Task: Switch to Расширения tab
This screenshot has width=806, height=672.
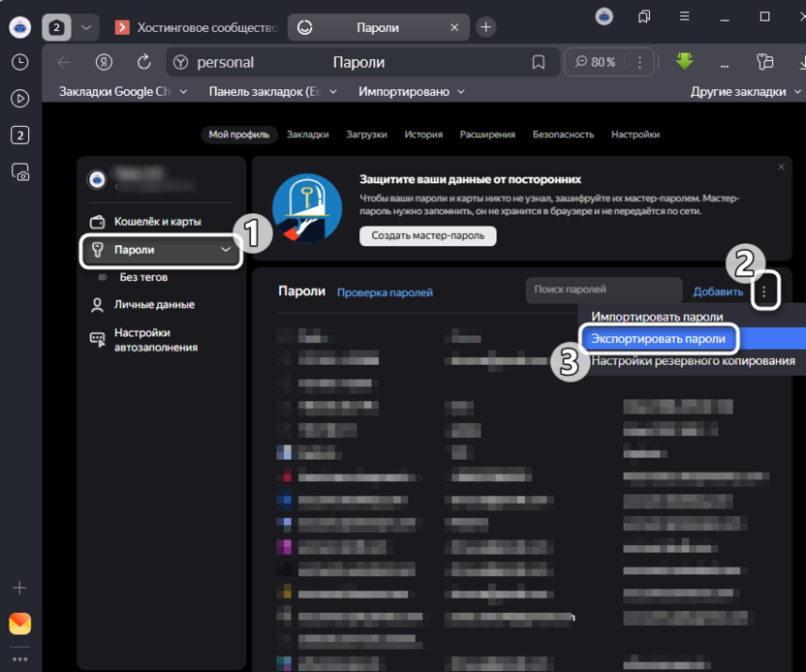Action: click(x=487, y=135)
